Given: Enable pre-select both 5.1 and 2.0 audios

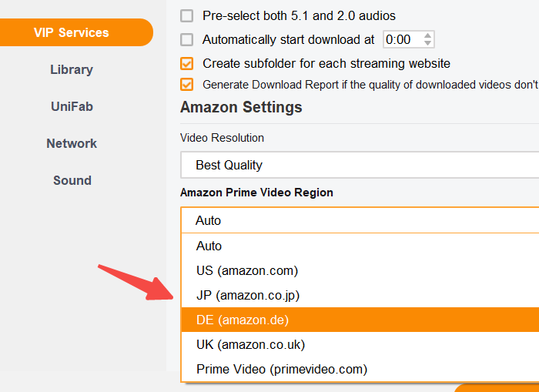Looking at the screenshot, I should (x=187, y=15).
